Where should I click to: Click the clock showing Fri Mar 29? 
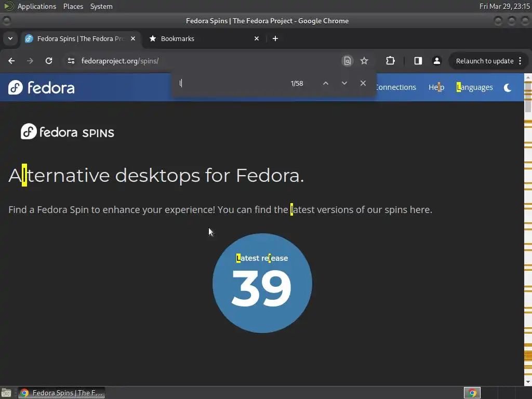tap(504, 6)
